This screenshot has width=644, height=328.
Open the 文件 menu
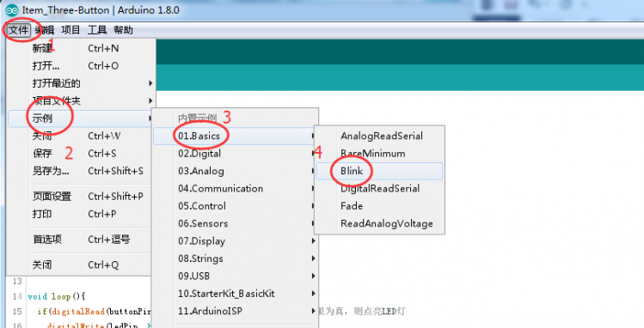click(19, 30)
